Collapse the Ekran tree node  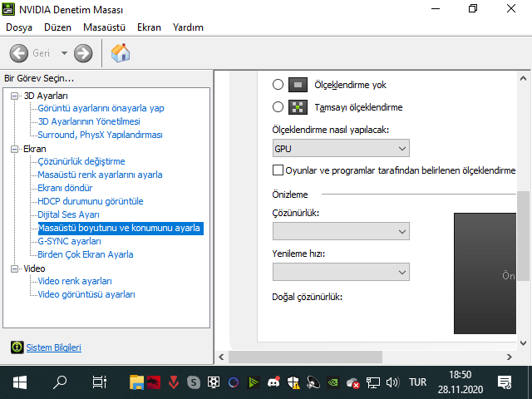tap(14, 149)
